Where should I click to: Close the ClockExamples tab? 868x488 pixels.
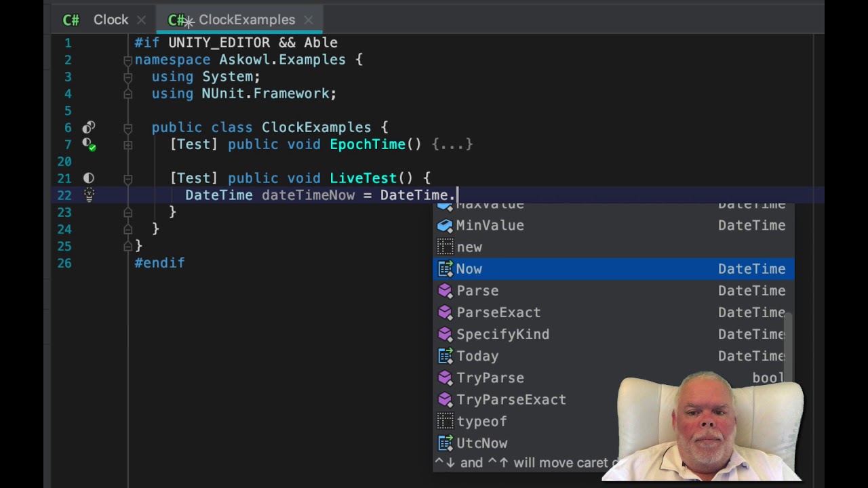pyautogui.click(x=308, y=20)
